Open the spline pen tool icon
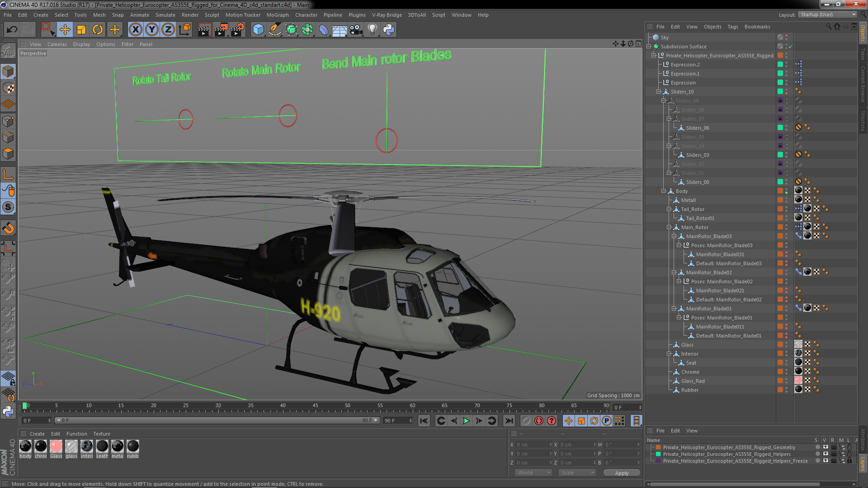This screenshot has width=868, height=488. tap(275, 30)
